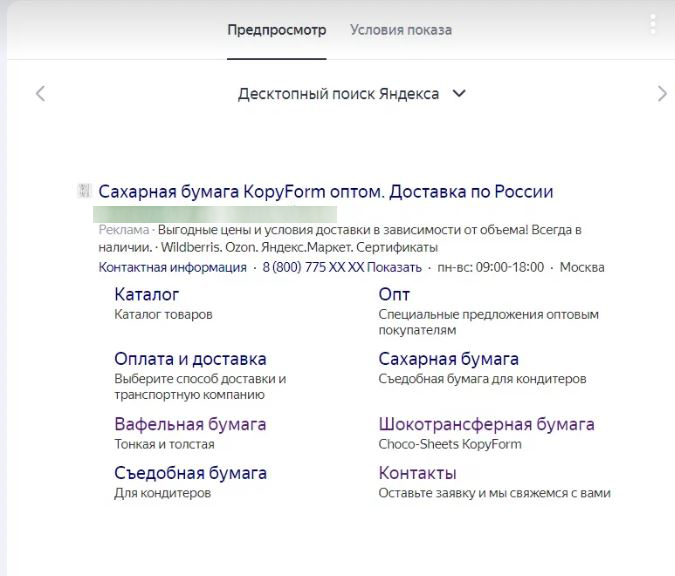Open the Контакты sitelink

point(418,473)
